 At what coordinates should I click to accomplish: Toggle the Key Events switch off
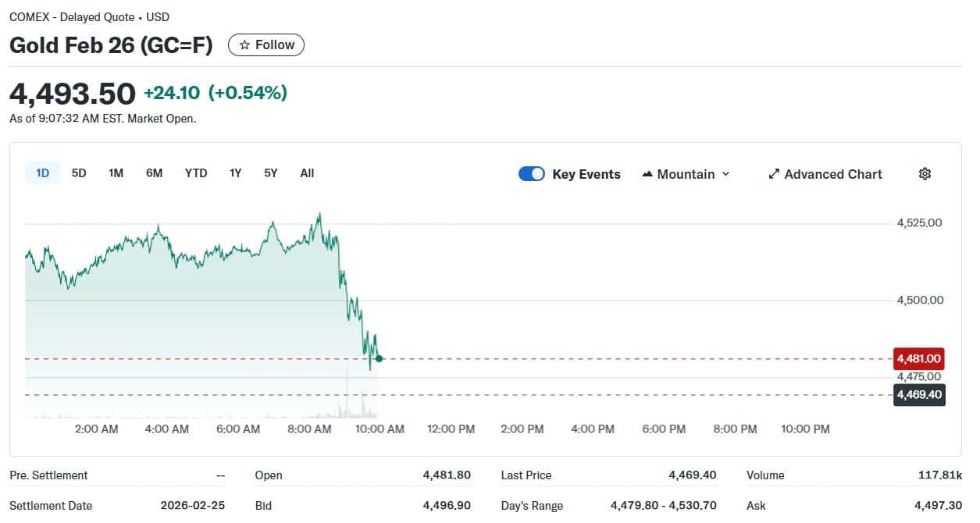[x=531, y=174]
